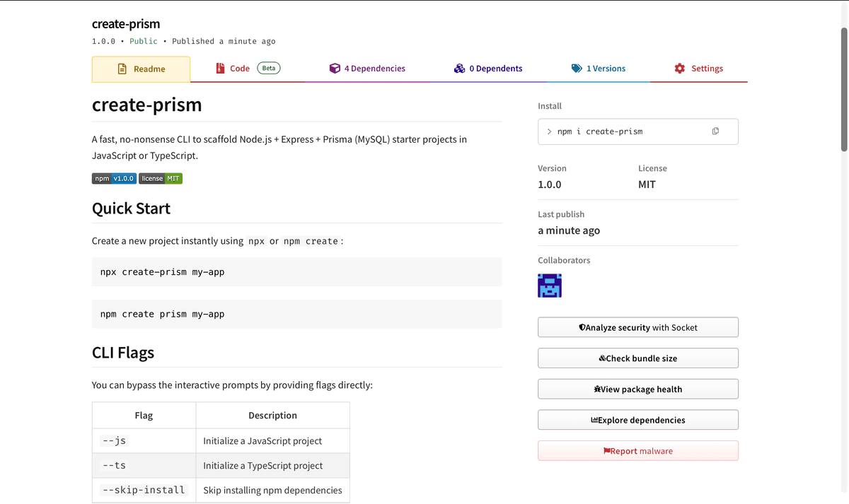Open the Settings tab
This screenshot has width=849, height=504.
click(x=698, y=69)
